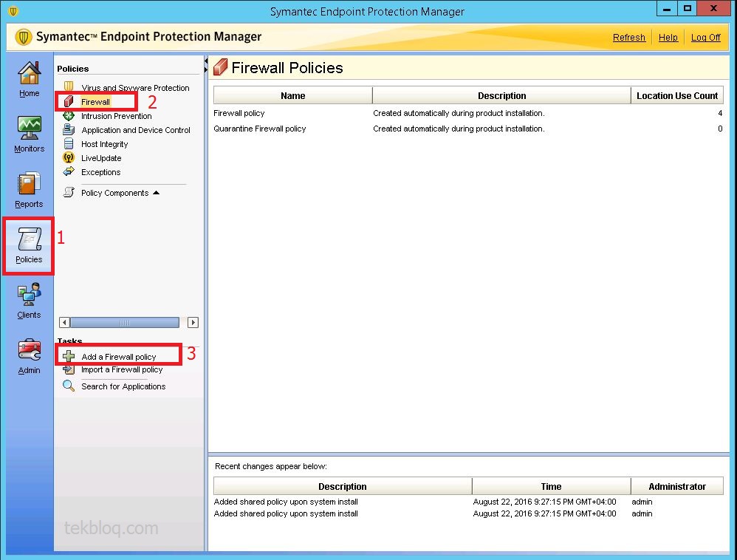Maximize the Symantec Manager window

tap(688, 9)
